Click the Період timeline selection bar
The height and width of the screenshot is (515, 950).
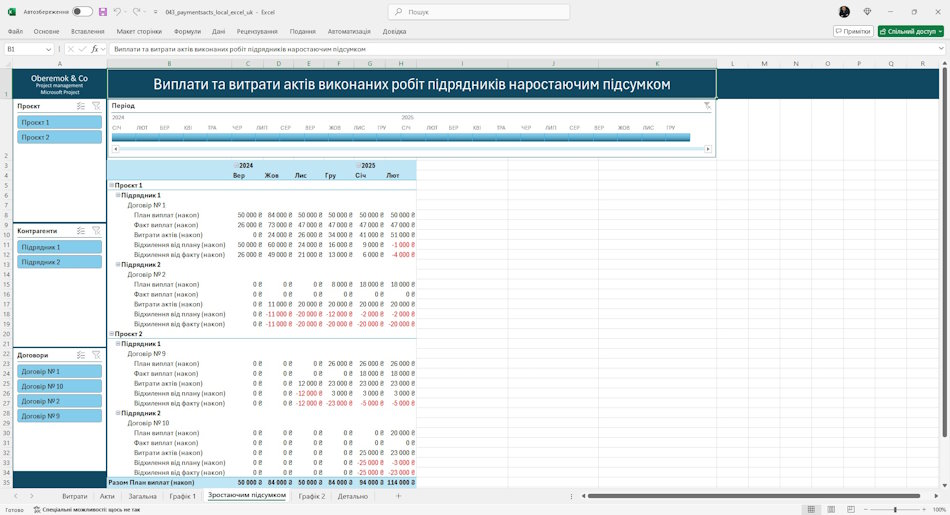point(400,138)
